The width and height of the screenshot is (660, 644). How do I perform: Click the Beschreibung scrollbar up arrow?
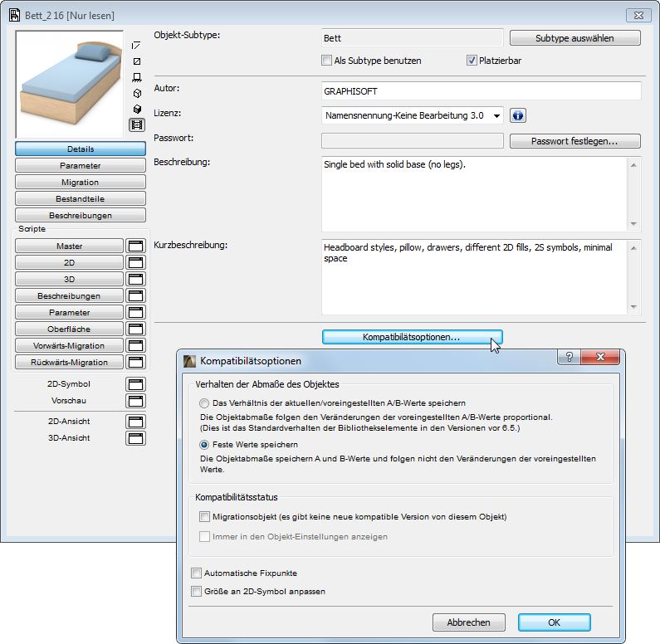(x=634, y=165)
